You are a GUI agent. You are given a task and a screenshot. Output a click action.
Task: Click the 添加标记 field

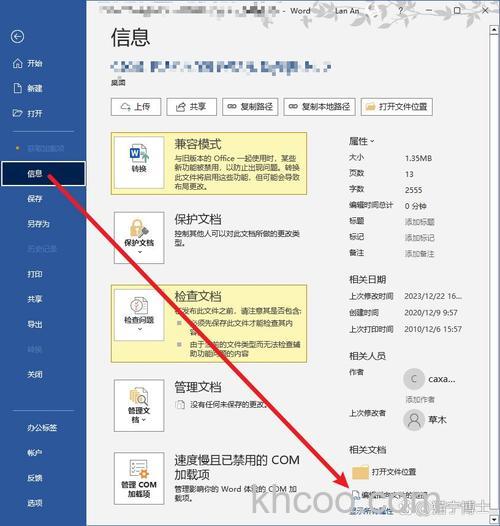419,238
